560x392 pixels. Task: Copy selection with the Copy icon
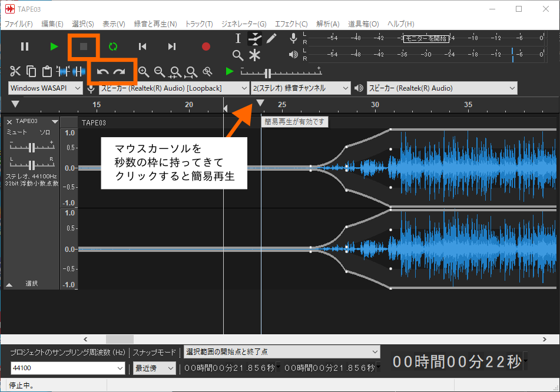pyautogui.click(x=31, y=71)
